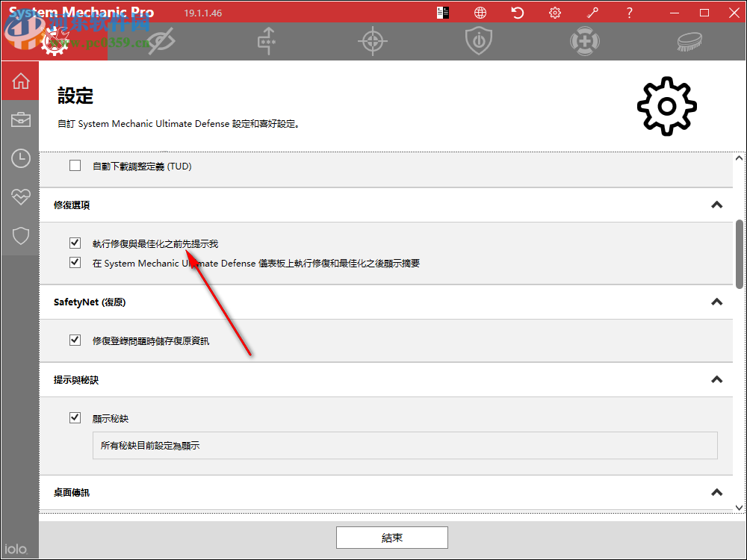Open the Toolbox briefcase sidebar icon
This screenshot has height=560, width=747.
[20, 119]
